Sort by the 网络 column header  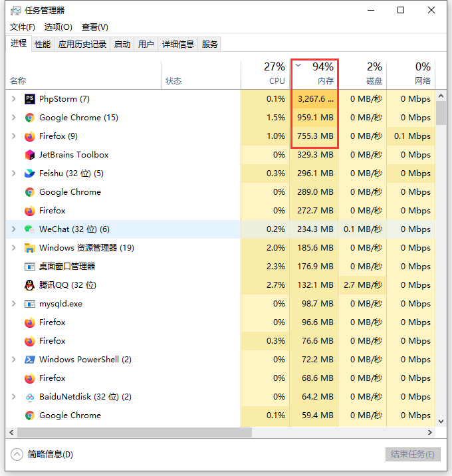tap(411, 74)
